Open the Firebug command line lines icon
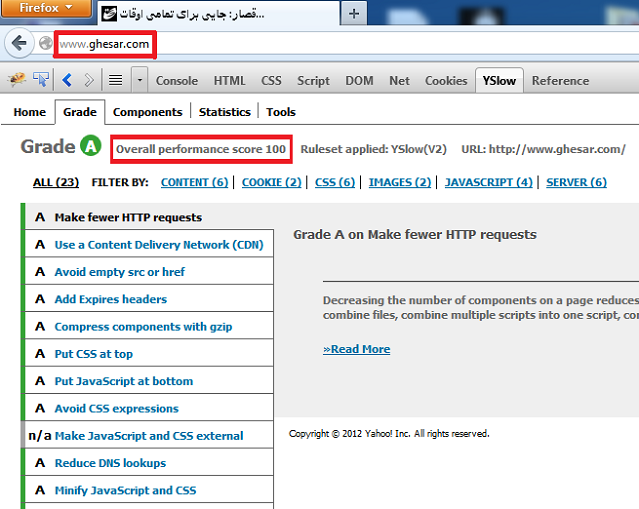This screenshot has width=639, height=509. click(x=115, y=80)
